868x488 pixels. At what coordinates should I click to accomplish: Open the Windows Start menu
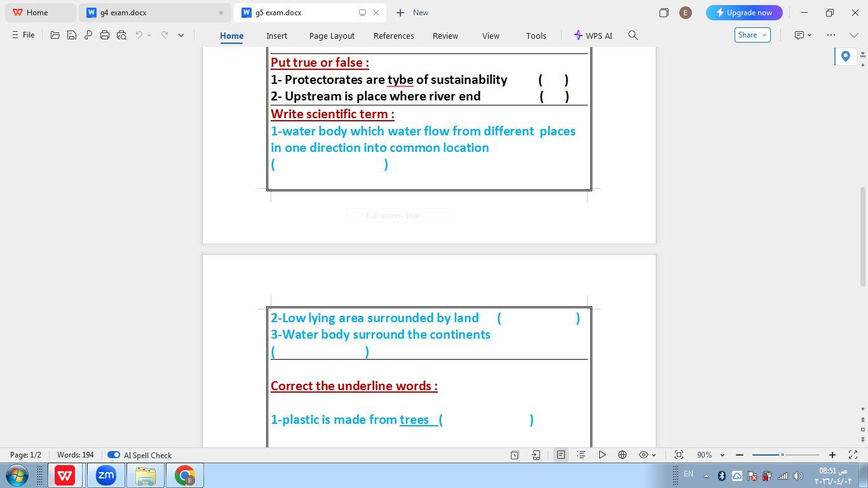pos(17,475)
